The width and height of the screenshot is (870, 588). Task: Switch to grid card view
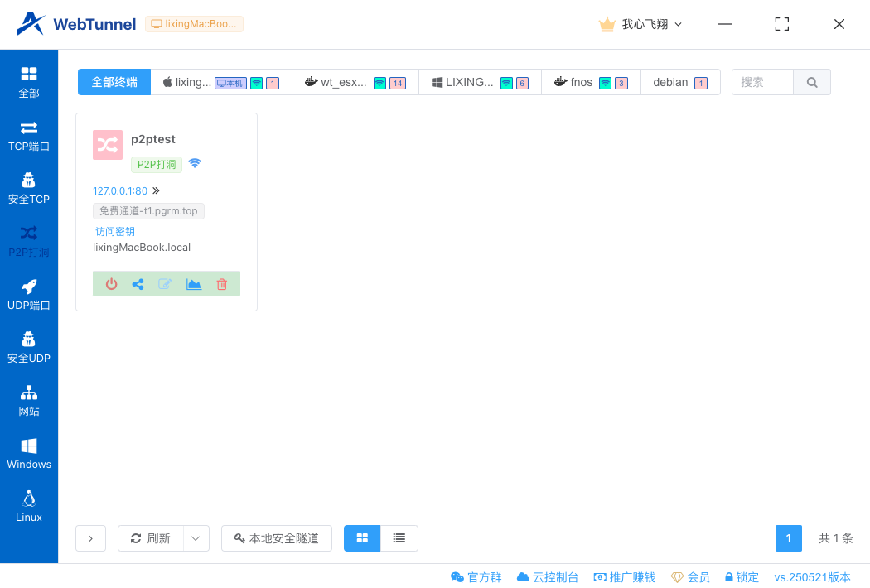click(x=362, y=538)
